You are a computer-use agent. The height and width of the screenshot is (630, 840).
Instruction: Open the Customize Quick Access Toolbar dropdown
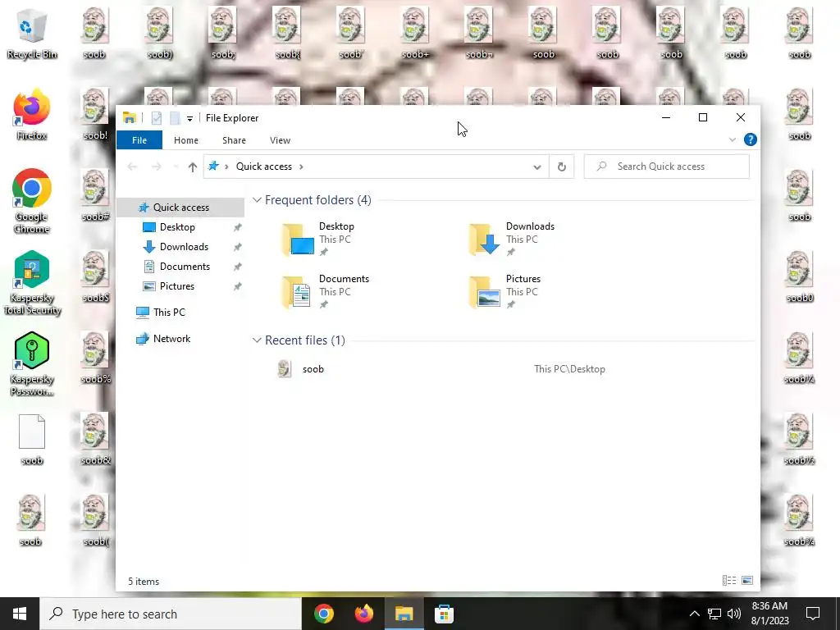click(x=189, y=118)
